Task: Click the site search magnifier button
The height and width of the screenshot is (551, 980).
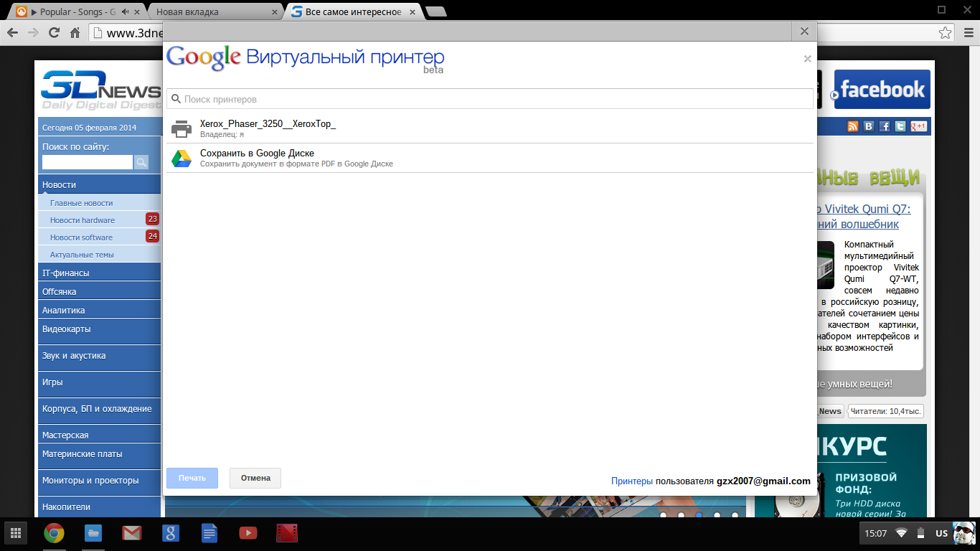Action: (141, 162)
